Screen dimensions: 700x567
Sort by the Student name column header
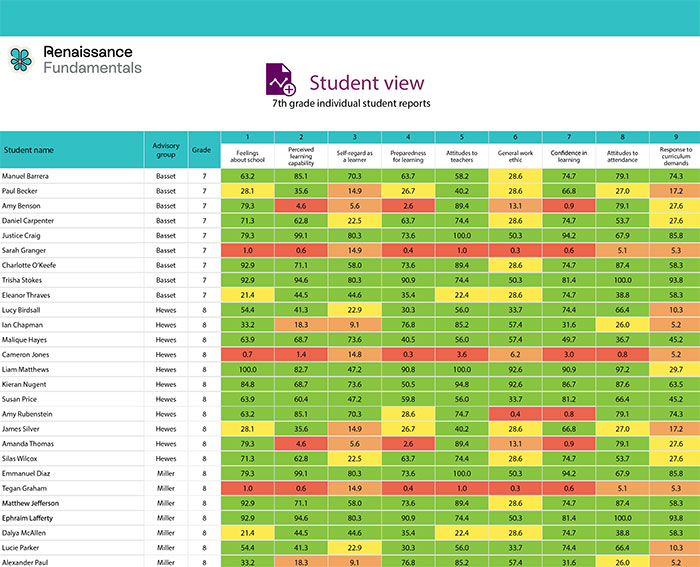(x=29, y=151)
